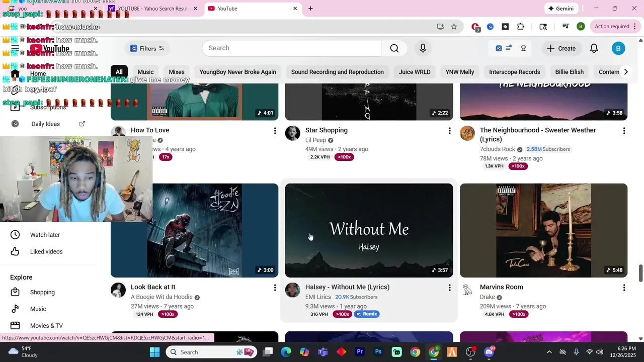Select the Interscope Records chip
This screenshot has height=362, width=644.
coord(515,72)
